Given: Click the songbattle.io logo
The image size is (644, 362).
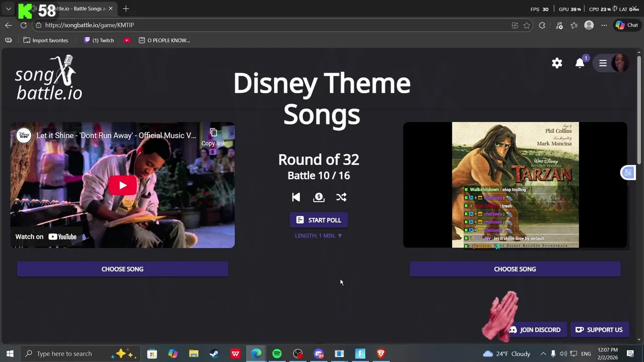Looking at the screenshot, I should tap(48, 78).
